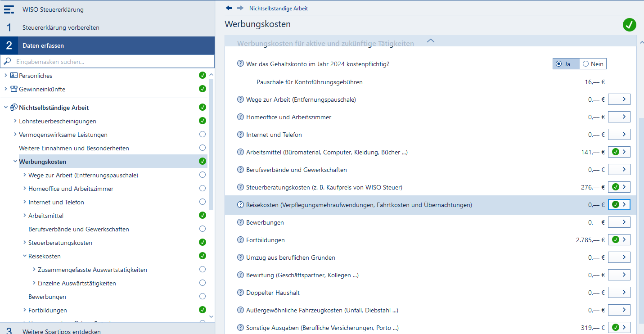
Task: Click status circle for Wege zur Arbeit in tree
Action: point(203,175)
